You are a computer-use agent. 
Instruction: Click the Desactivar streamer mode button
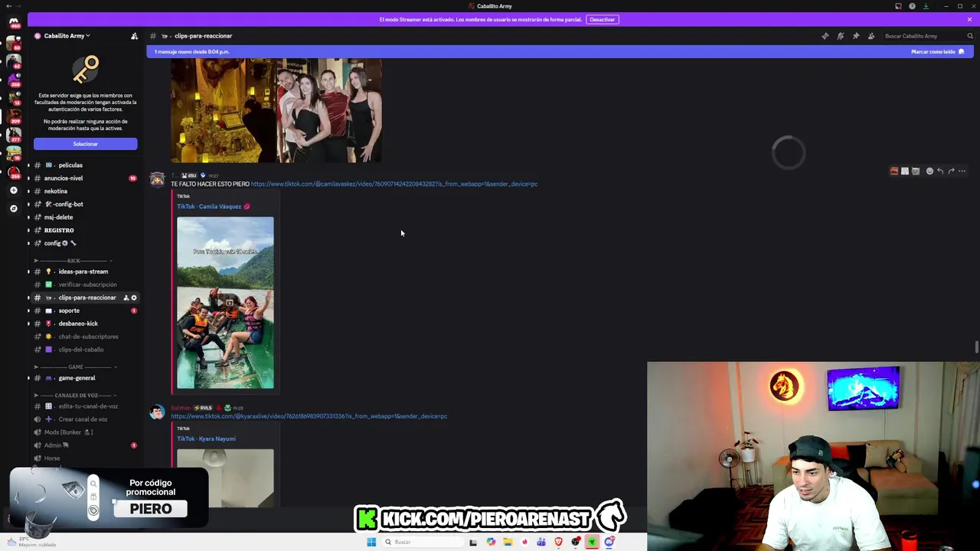click(602, 19)
